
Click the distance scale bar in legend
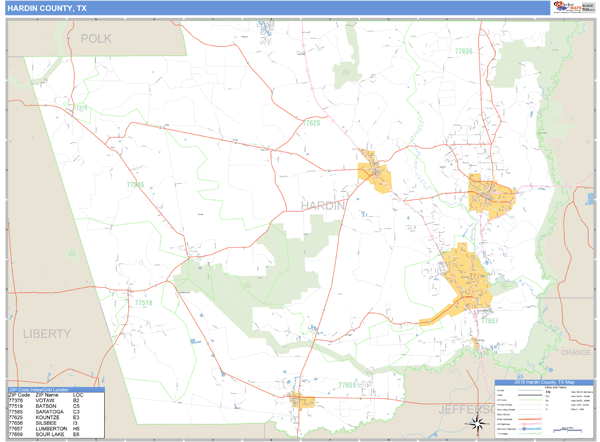(567, 430)
